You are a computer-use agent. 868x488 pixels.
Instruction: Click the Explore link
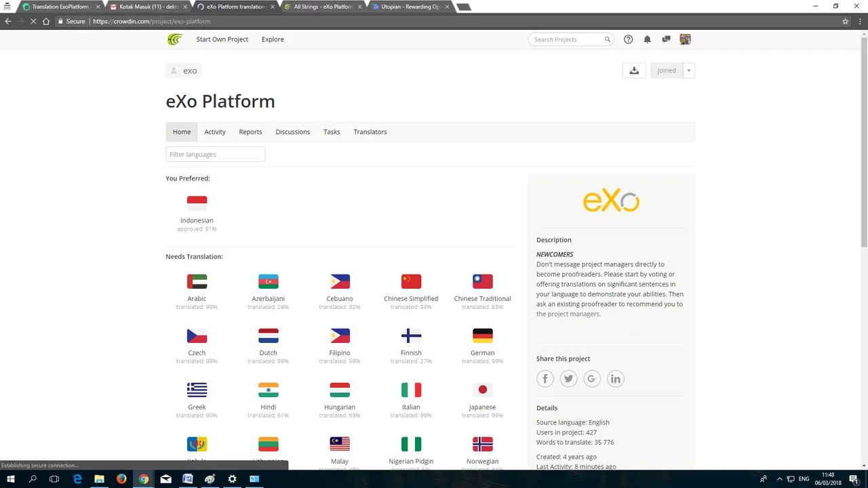pos(273,39)
